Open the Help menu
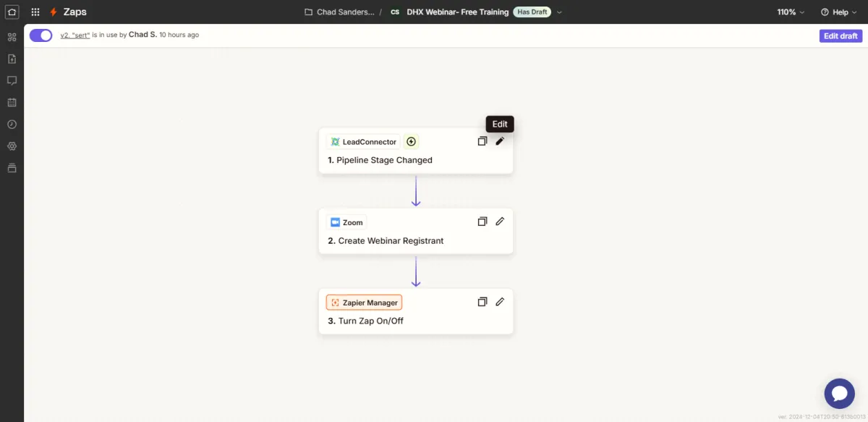Image resolution: width=868 pixels, height=422 pixels. click(x=839, y=12)
